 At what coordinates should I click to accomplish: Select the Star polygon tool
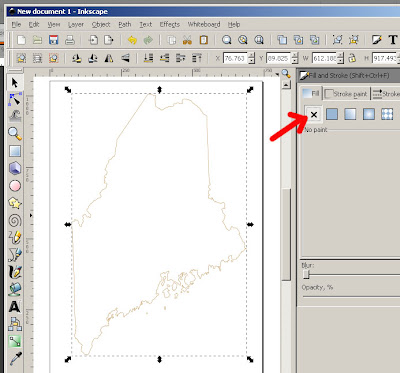(x=15, y=203)
